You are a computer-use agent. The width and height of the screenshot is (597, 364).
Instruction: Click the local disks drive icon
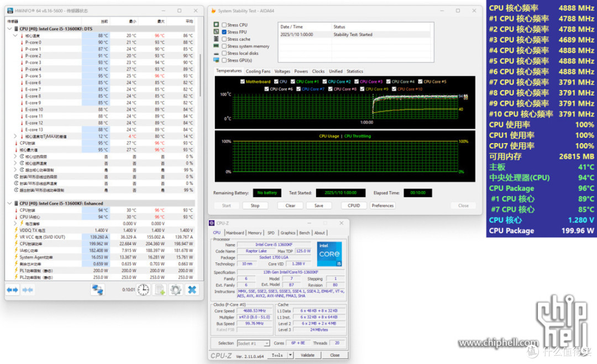tap(216, 53)
